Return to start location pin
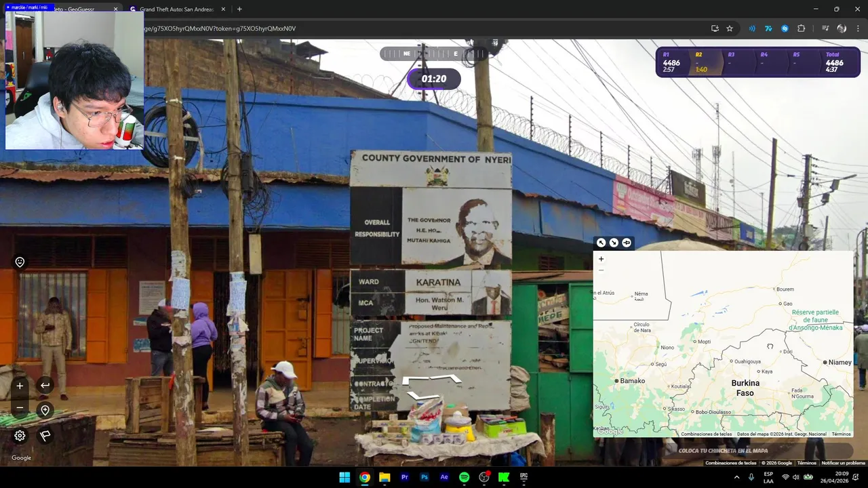Viewport: 868px width, 488px height. [x=45, y=410]
